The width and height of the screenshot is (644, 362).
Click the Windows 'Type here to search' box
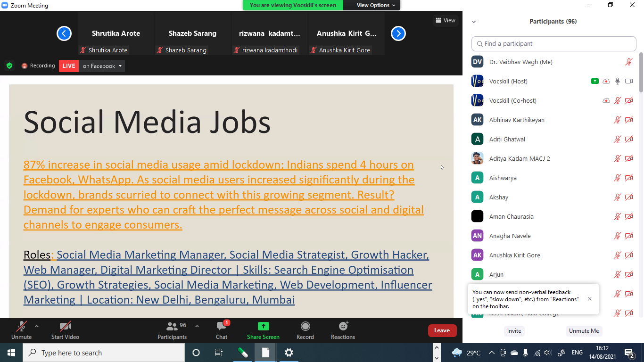pyautogui.click(x=104, y=353)
